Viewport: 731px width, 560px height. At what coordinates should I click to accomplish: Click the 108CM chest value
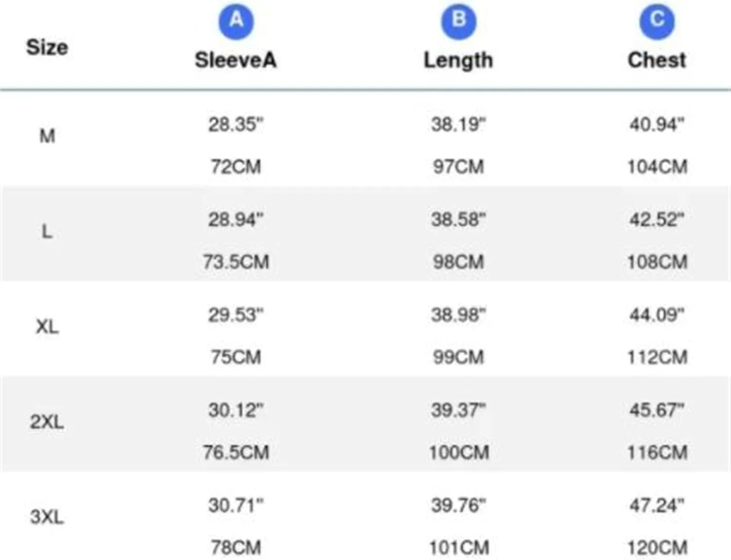[x=657, y=262]
